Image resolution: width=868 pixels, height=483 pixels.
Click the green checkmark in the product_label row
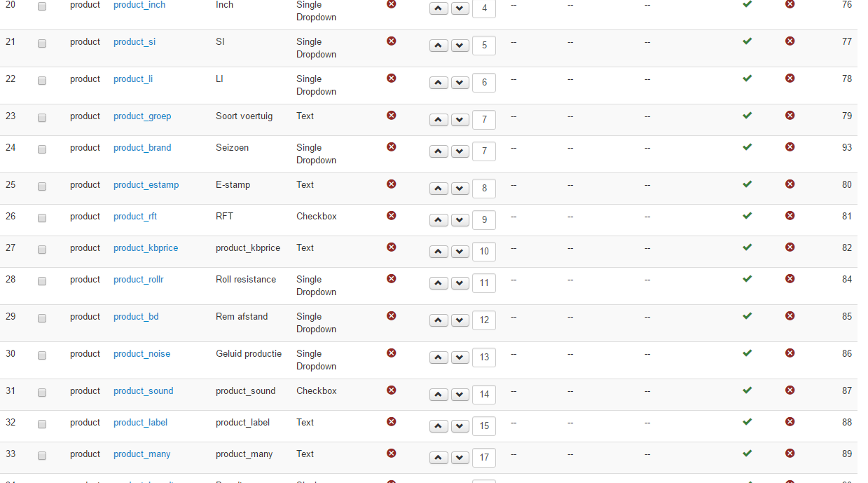click(x=748, y=422)
